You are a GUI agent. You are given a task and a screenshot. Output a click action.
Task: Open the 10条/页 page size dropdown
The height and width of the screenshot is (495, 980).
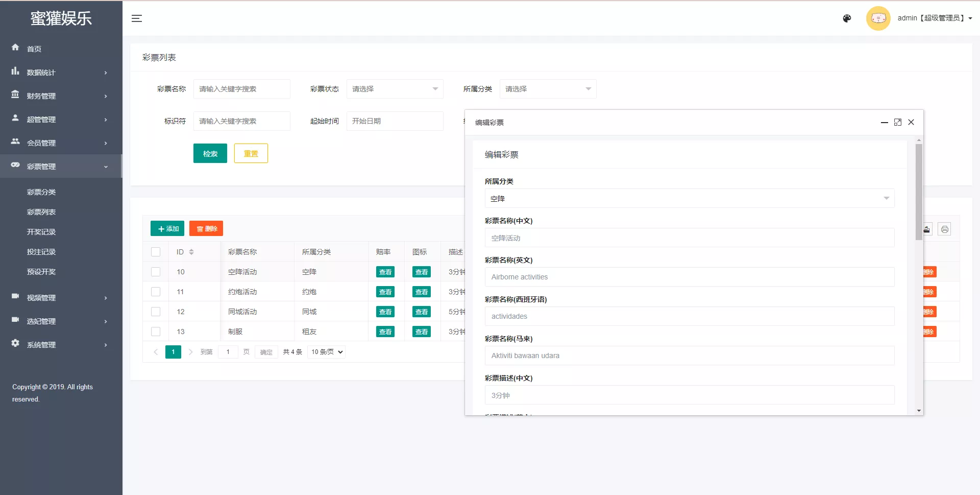(x=326, y=352)
